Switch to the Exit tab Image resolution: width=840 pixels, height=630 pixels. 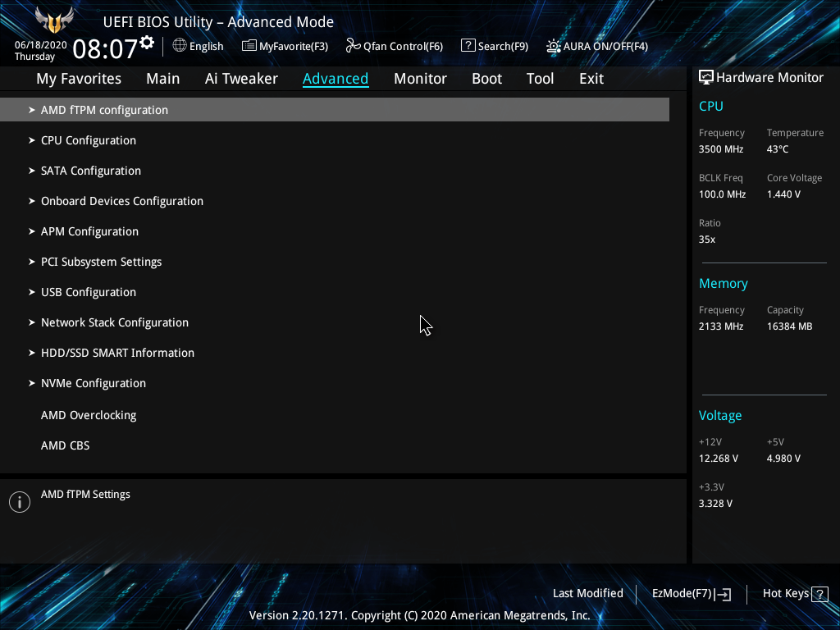(x=591, y=78)
